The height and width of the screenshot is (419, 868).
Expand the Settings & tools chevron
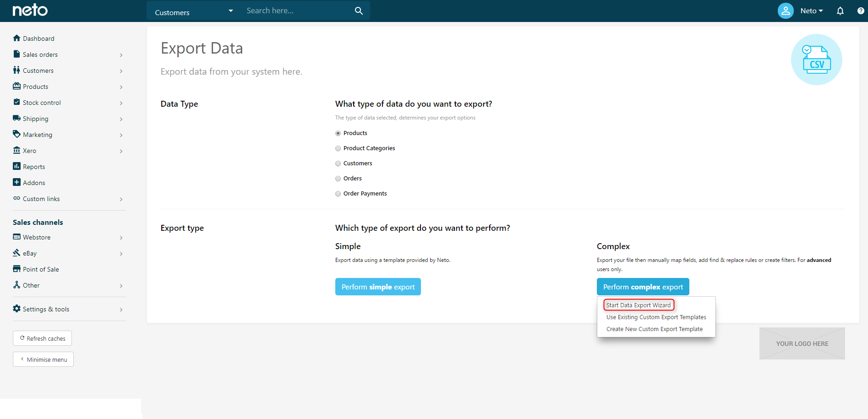point(121,310)
